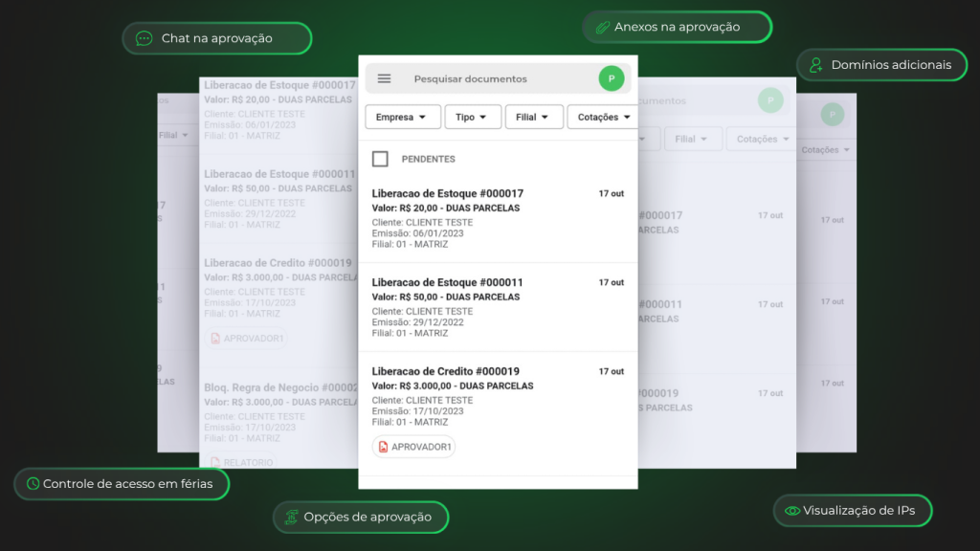Open faded Liberacao de Credito #000019 in left panel
Screen dimensions: 980x551
[x=278, y=263]
